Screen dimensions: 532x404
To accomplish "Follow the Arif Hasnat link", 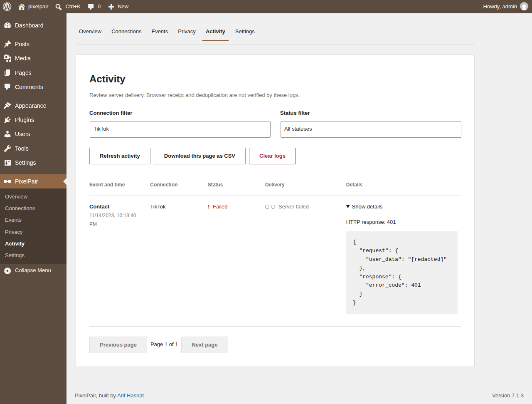I will point(131,396).
